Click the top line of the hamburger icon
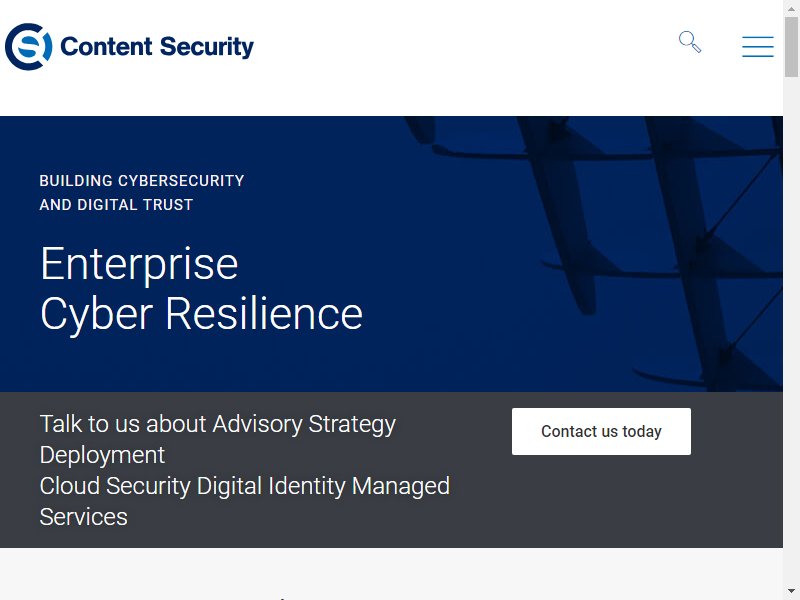The height and width of the screenshot is (600, 800). pos(758,37)
